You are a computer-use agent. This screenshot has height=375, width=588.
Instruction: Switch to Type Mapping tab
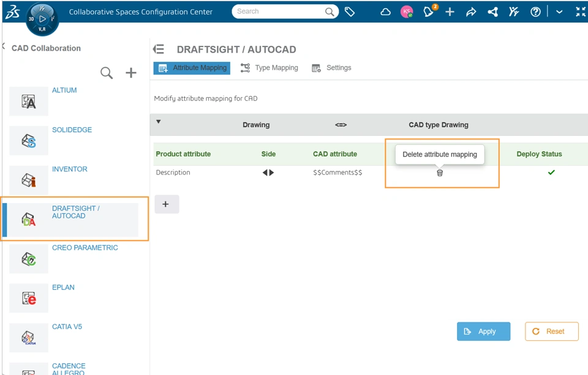tap(269, 68)
